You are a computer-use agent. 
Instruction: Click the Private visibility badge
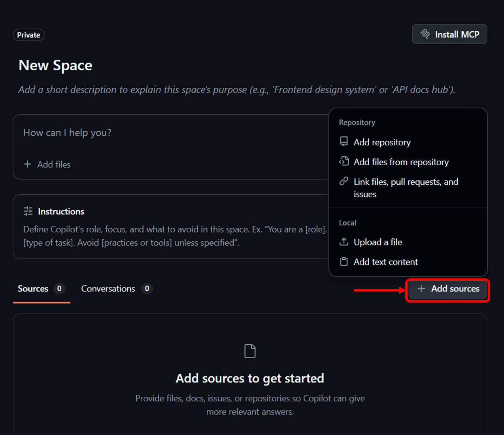(x=28, y=35)
